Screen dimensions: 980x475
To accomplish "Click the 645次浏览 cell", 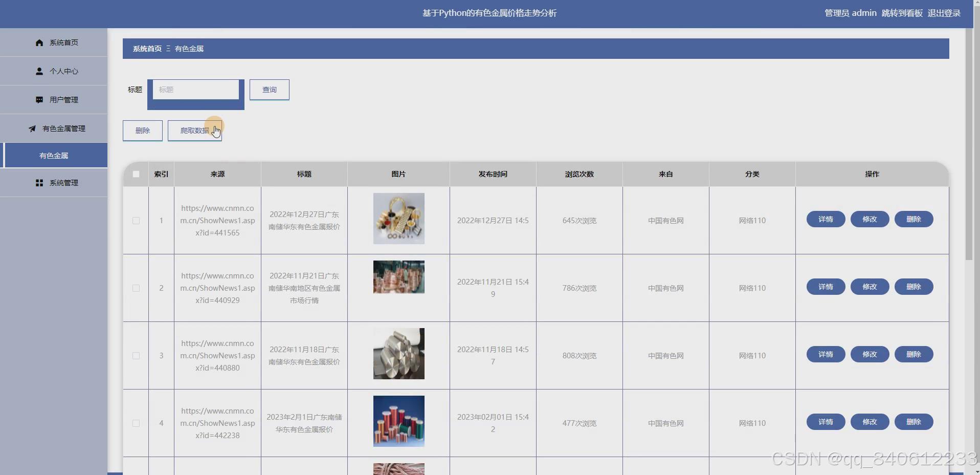I will (x=580, y=221).
